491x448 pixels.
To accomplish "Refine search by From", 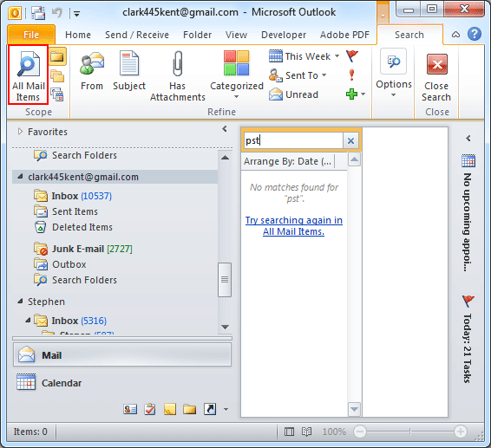I will click(92, 71).
